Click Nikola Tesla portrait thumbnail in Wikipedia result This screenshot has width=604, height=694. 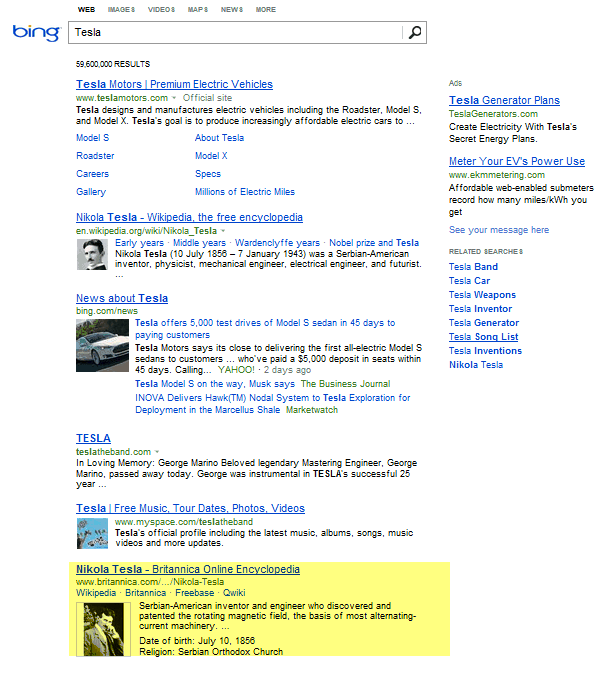pos(92,254)
